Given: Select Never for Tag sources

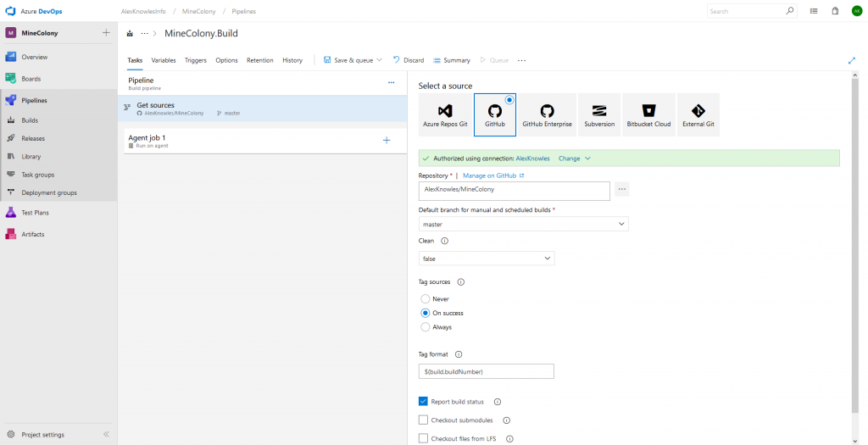Looking at the screenshot, I should click(426, 299).
